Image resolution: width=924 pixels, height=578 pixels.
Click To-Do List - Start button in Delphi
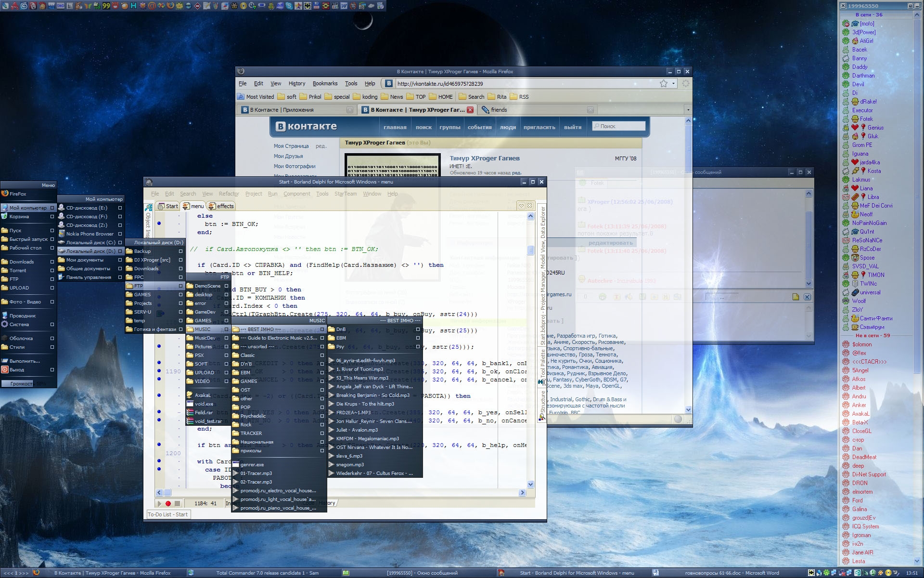168,514
